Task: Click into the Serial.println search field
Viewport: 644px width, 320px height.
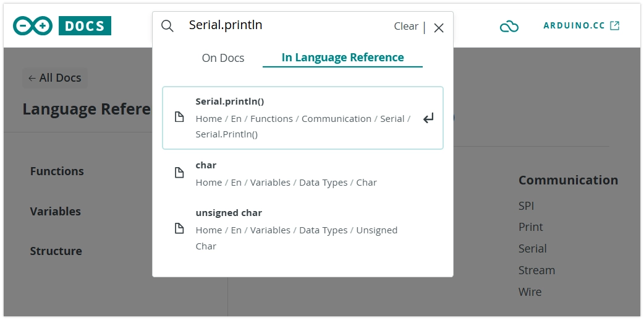Action: click(284, 26)
